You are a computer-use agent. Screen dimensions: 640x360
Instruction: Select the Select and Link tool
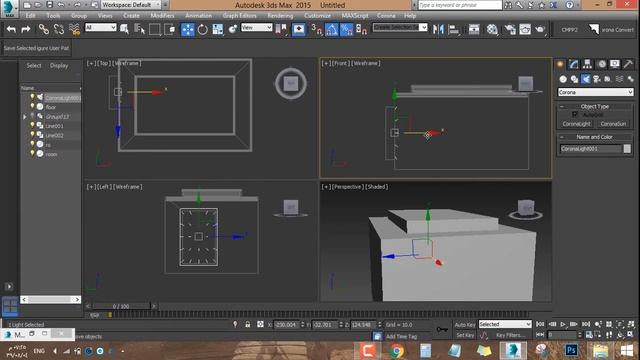click(x=43, y=29)
